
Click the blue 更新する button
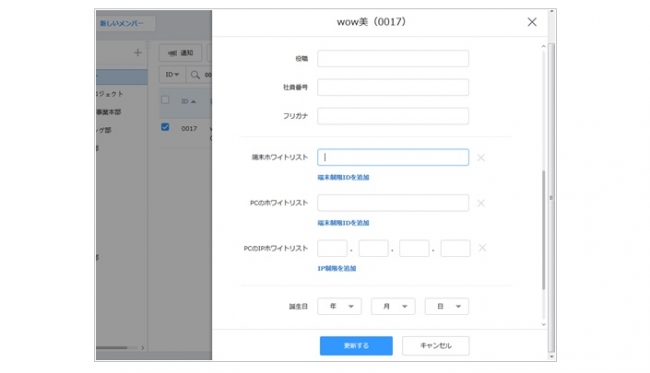click(x=356, y=346)
